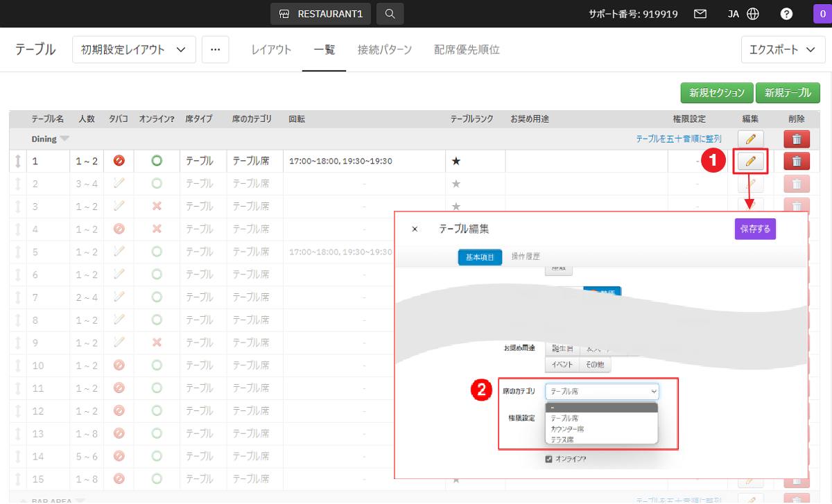Delete table 1 with red trash icon
Image resolution: width=832 pixels, height=504 pixels.
(797, 162)
